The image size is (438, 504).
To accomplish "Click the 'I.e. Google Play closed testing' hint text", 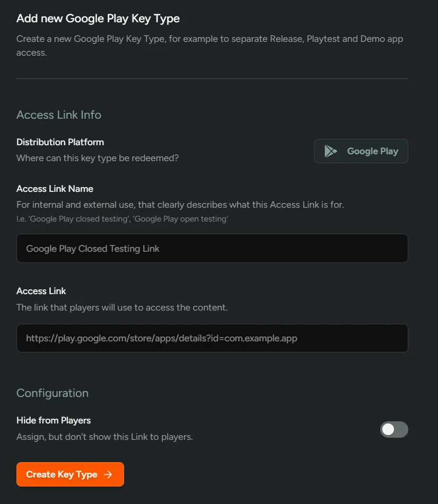I will (x=122, y=219).
